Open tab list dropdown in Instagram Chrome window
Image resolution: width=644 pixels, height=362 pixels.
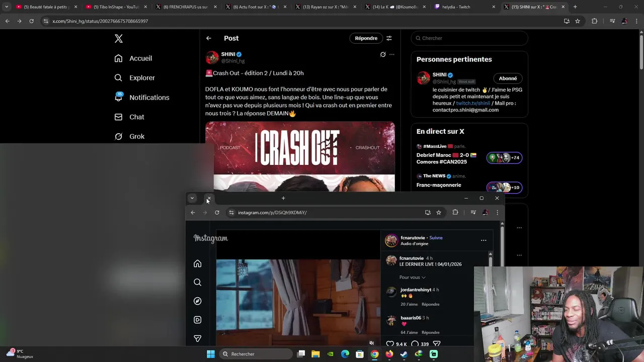[x=192, y=198]
